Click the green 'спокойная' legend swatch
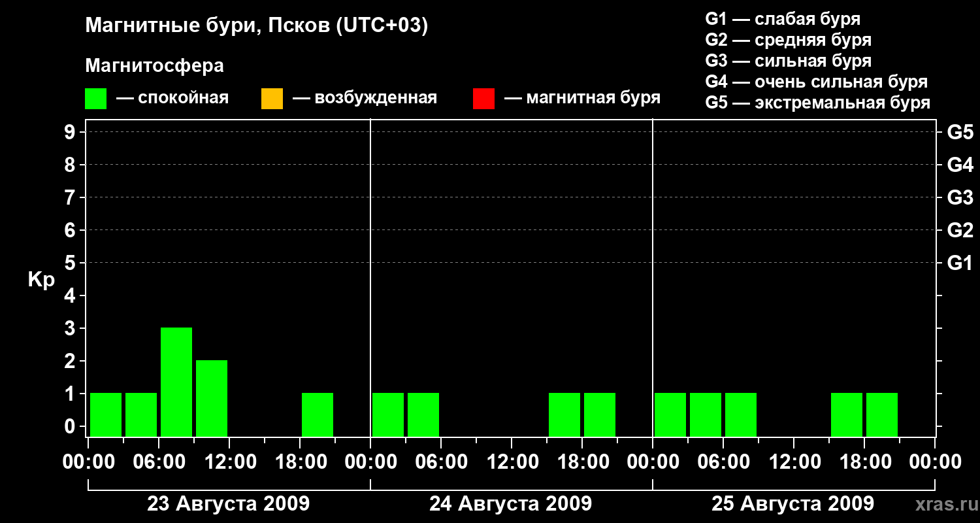This screenshot has height=523, width=980. (x=96, y=99)
